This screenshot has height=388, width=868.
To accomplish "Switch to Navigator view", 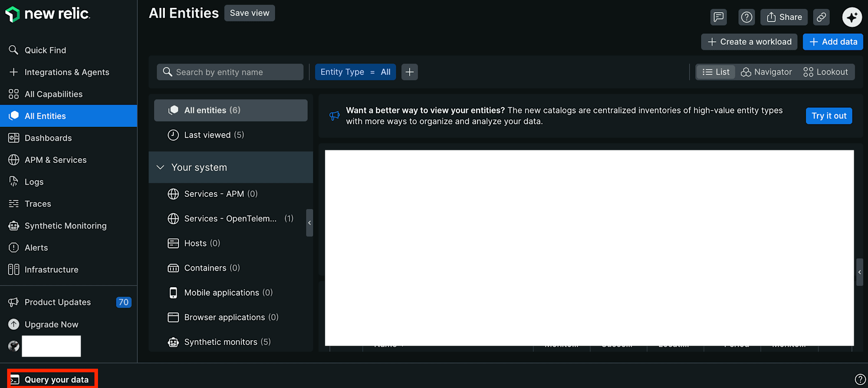I will pos(766,72).
